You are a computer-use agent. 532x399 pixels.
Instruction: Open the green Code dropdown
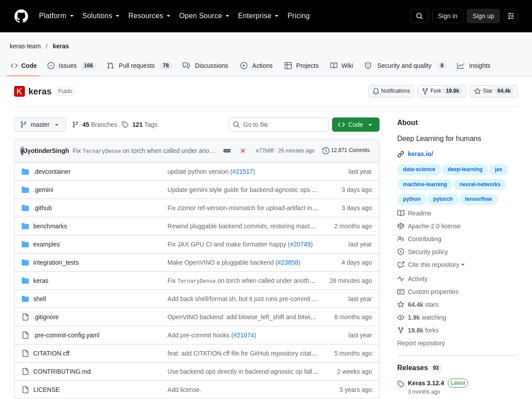pyautogui.click(x=356, y=125)
